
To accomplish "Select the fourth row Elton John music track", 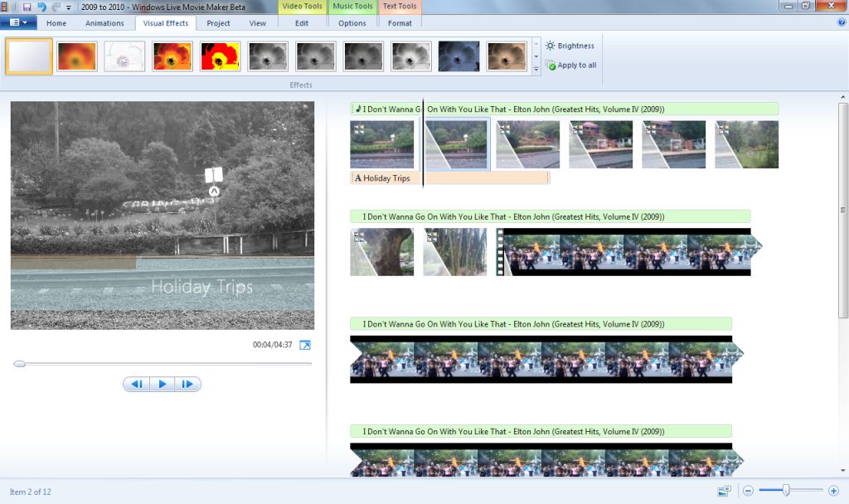I will point(541,431).
